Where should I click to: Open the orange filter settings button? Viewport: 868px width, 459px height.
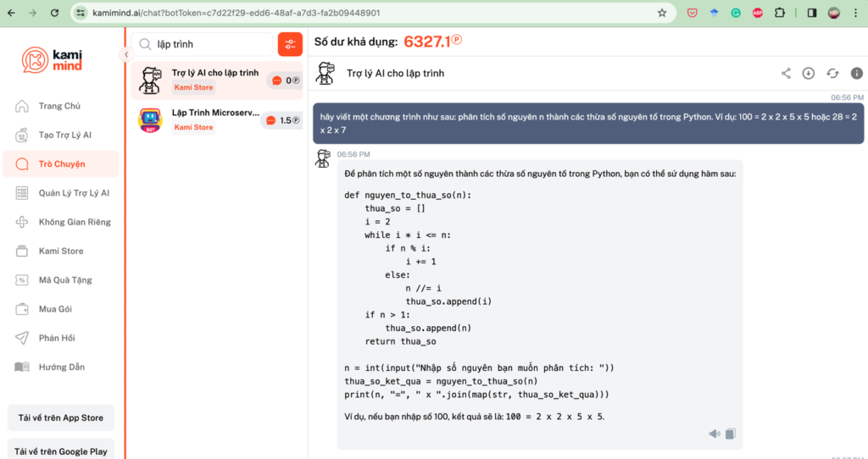(x=290, y=44)
